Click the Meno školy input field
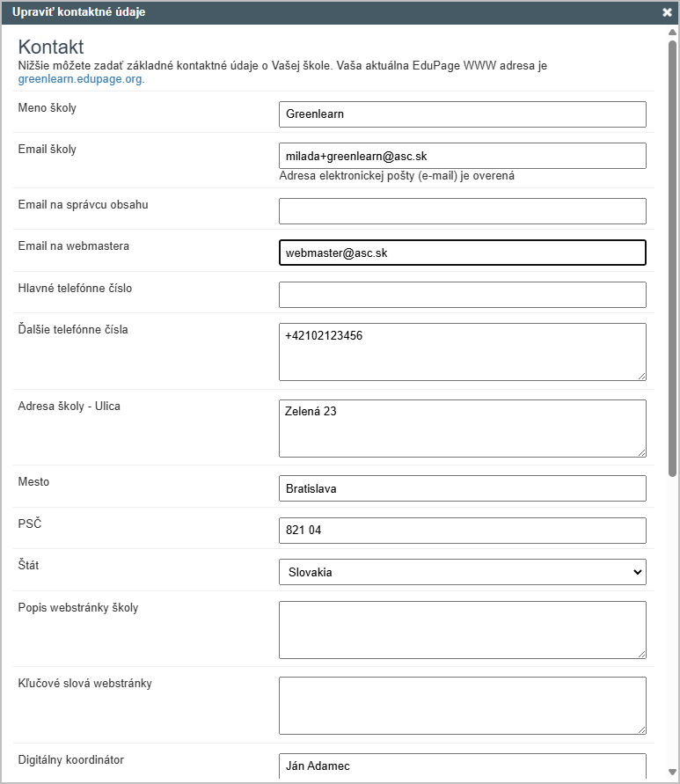 coord(462,114)
